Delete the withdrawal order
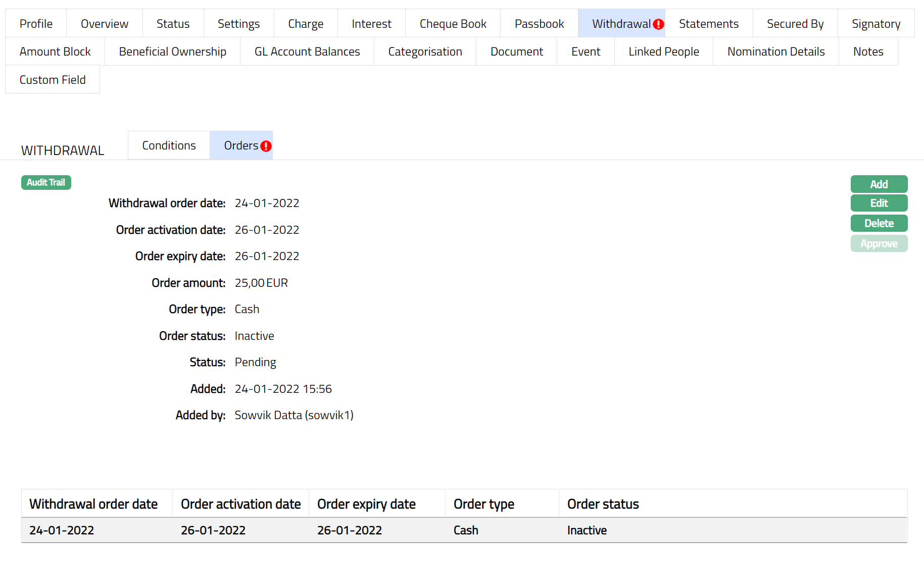 tap(879, 223)
